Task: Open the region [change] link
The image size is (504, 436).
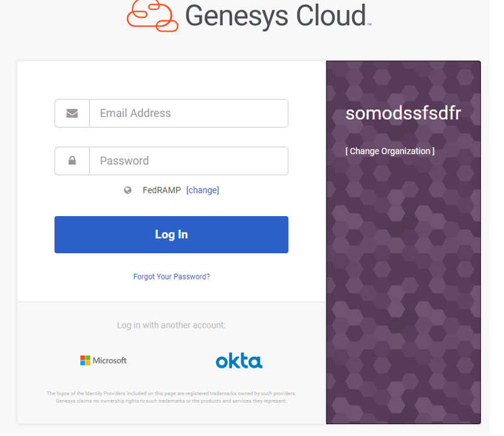Action: point(203,190)
